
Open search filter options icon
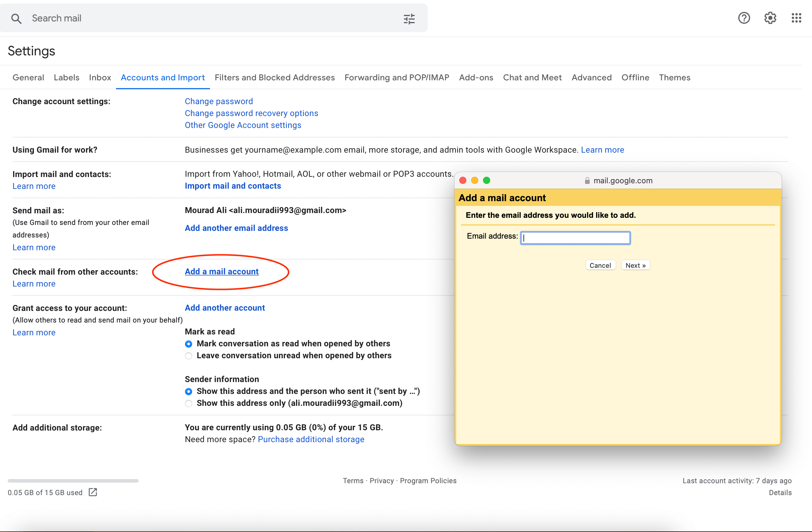[x=409, y=18]
